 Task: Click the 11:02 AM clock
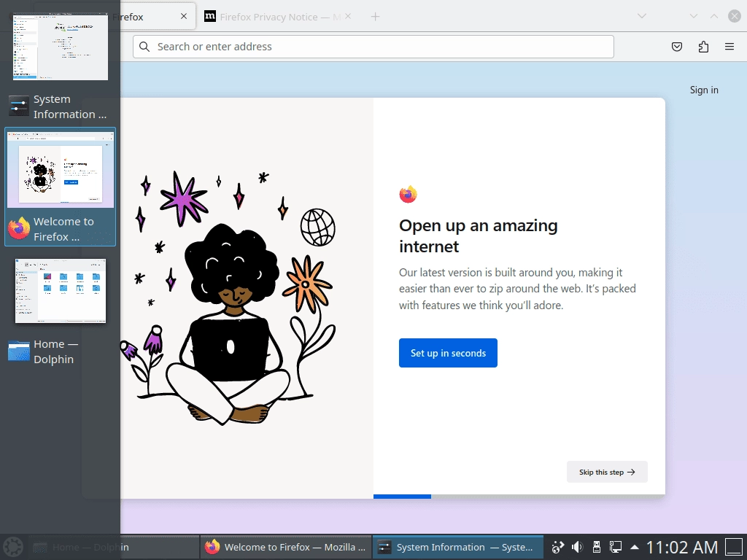coord(682,547)
